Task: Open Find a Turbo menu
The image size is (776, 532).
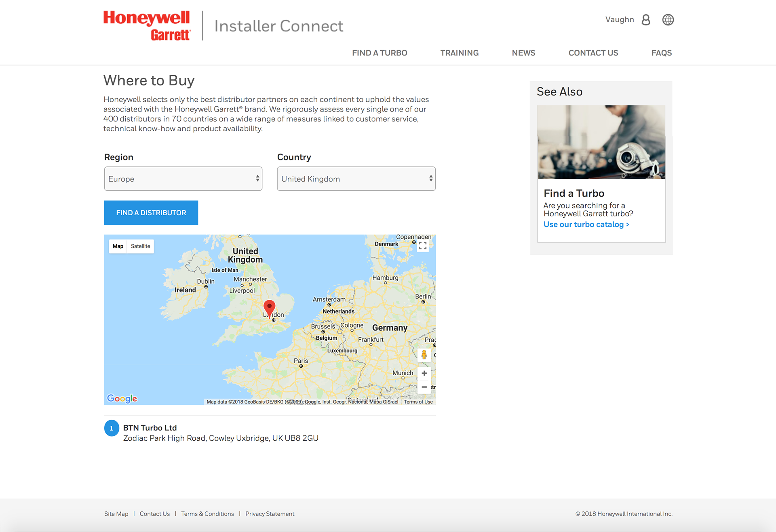Action: click(380, 53)
